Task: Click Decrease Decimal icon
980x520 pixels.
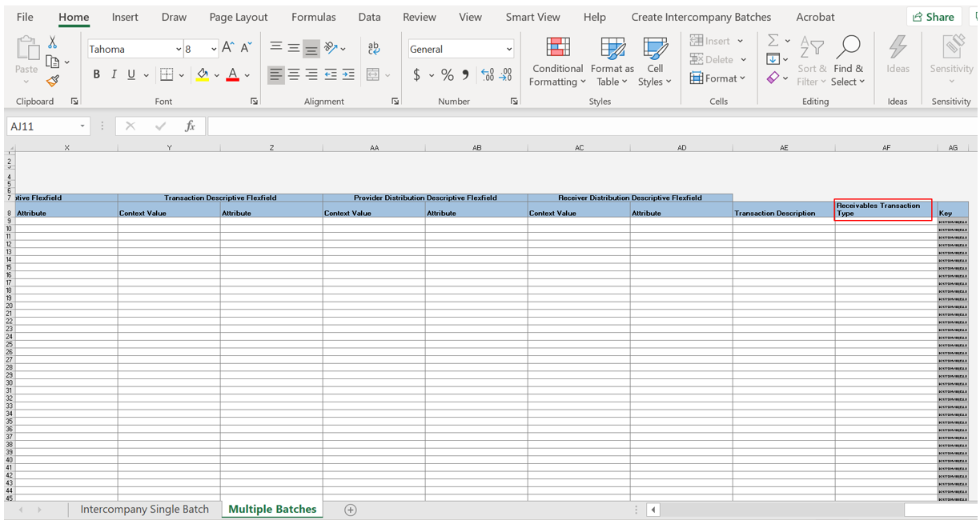Action: click(x=506, y=74)
